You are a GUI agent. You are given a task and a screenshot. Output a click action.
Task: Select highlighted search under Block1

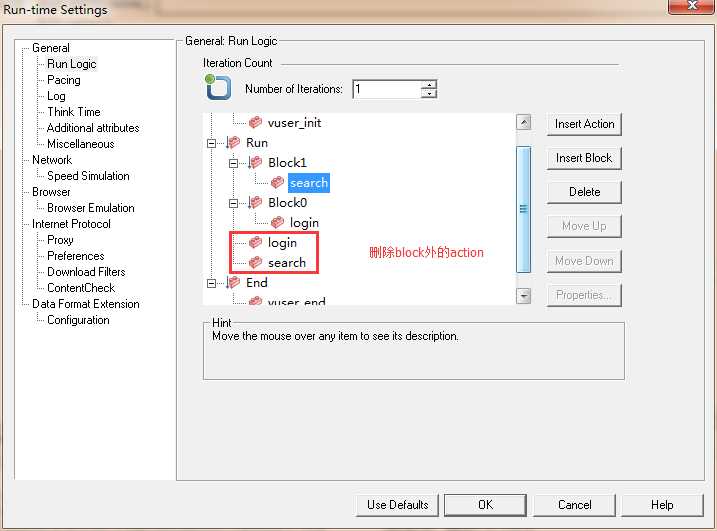tap(309, 183)
